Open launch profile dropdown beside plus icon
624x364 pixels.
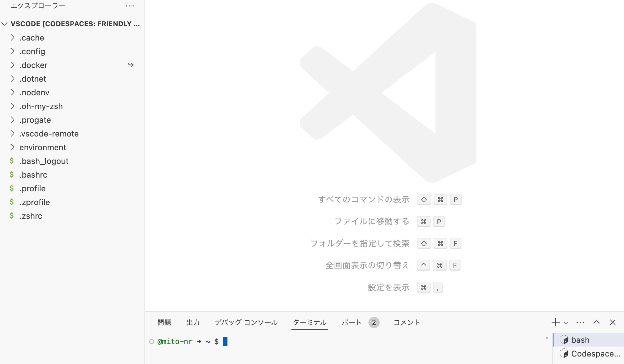tap(566, 323)
